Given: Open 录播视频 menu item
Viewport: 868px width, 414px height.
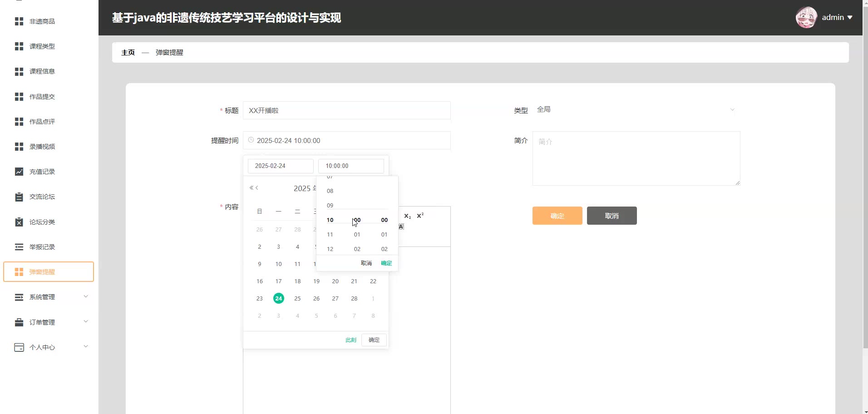Looking at the screenshot, I should (x=42, y=147).
